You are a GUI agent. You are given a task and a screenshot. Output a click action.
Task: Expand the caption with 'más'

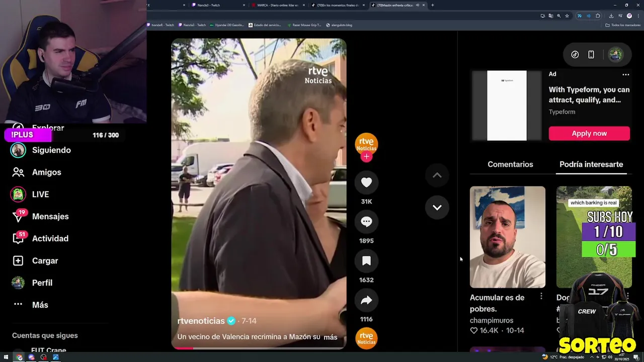tap(331, 337)
